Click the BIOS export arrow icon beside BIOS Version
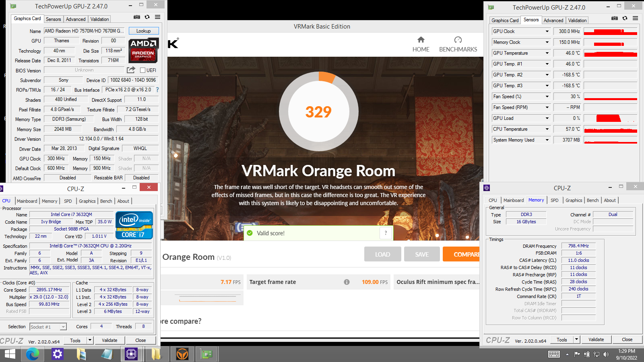The height and width of the screenshot is (362, 644). 131,70
